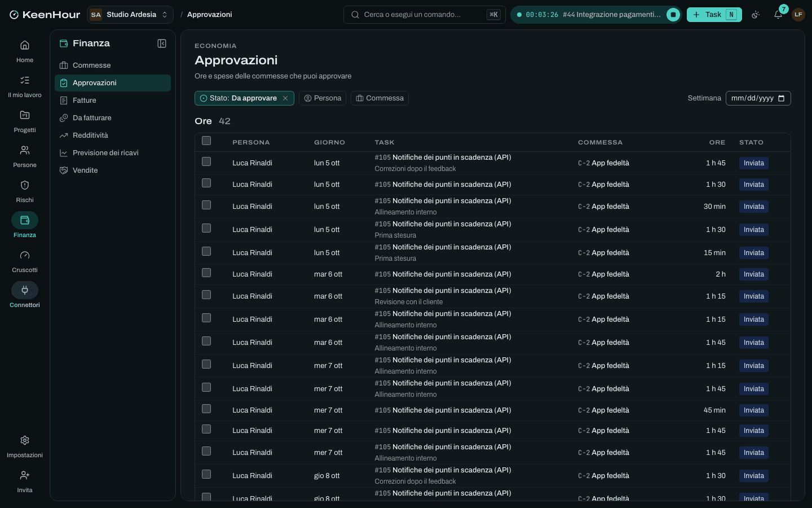The image size is (812, 508).
Task: Click the Approvazioni breadcrumb
Action: 209,15
